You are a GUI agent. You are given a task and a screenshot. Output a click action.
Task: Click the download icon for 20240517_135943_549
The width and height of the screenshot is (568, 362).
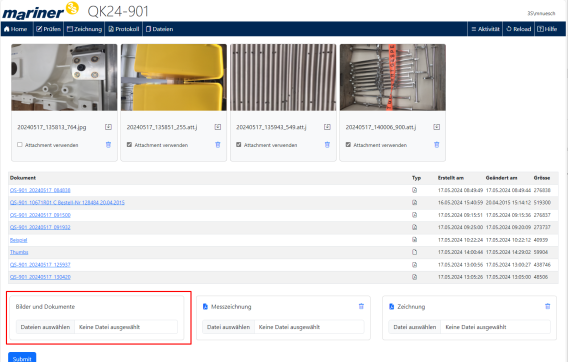(327, 127)
